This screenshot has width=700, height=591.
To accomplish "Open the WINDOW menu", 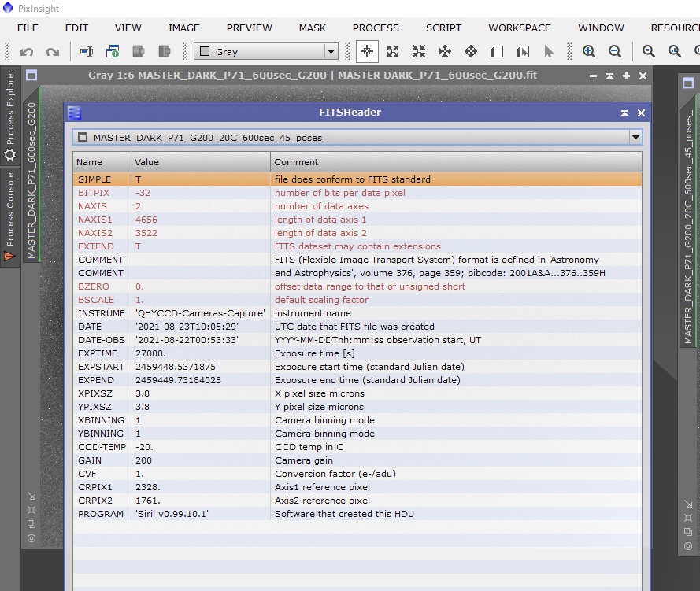I will (x=601, y=28).
